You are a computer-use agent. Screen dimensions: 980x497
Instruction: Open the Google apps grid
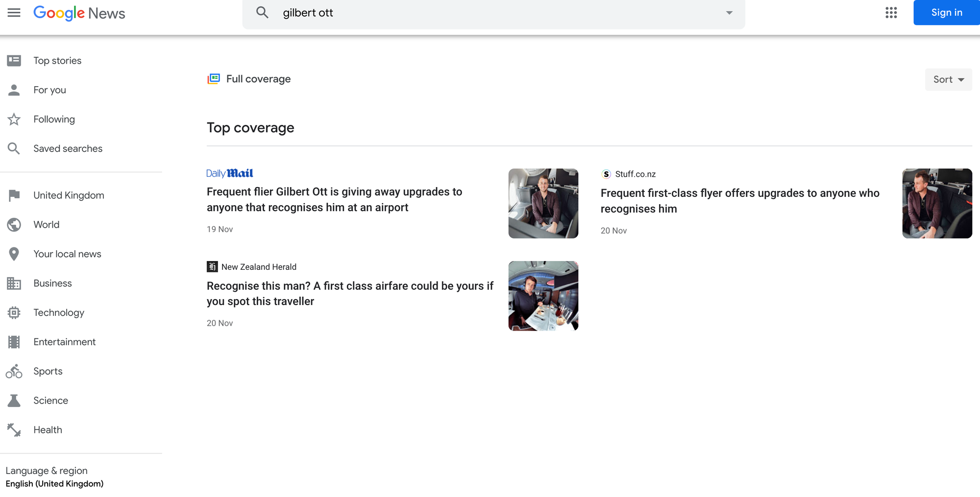(891, 13)
